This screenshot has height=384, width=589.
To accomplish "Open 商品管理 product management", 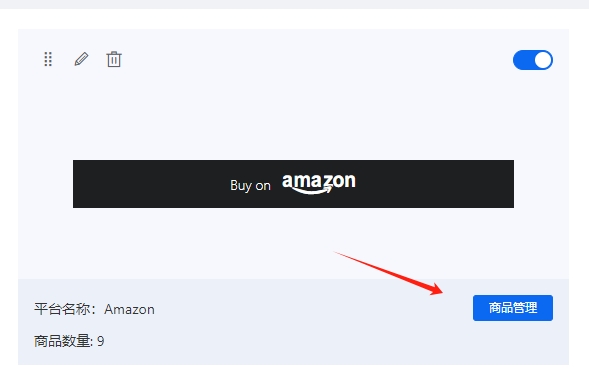I will coord(513,308).
